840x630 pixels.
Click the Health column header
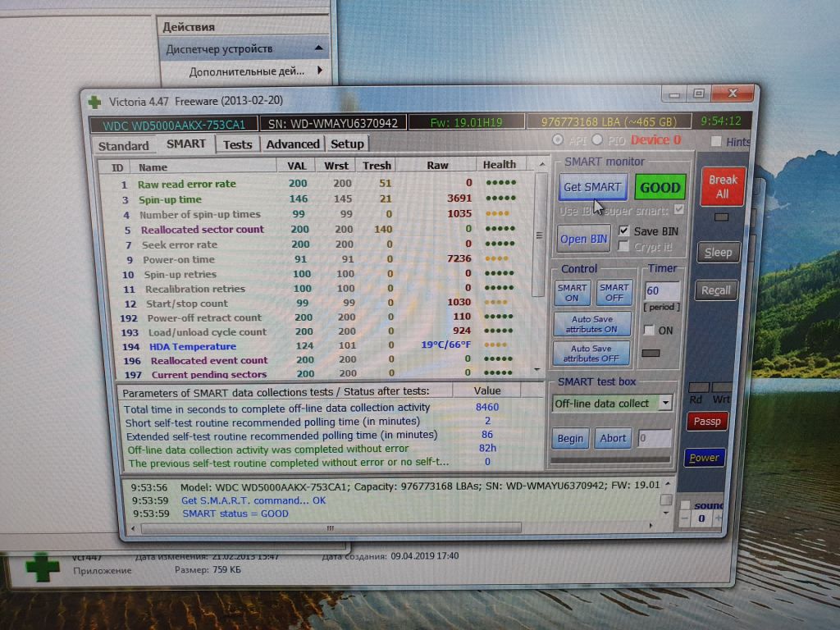click(x=500, y=164)
